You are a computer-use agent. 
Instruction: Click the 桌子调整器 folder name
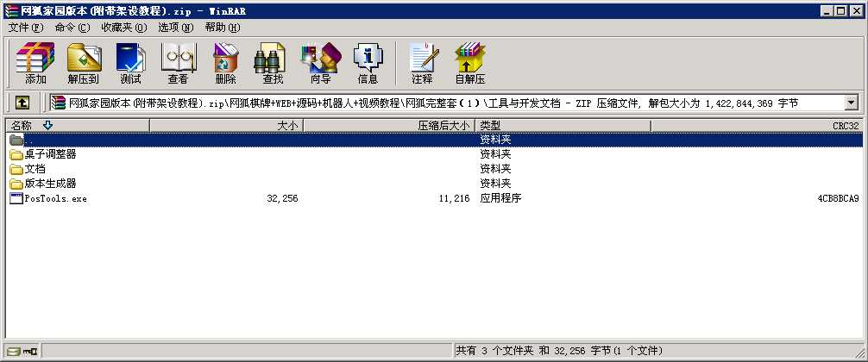coord(50,155)
